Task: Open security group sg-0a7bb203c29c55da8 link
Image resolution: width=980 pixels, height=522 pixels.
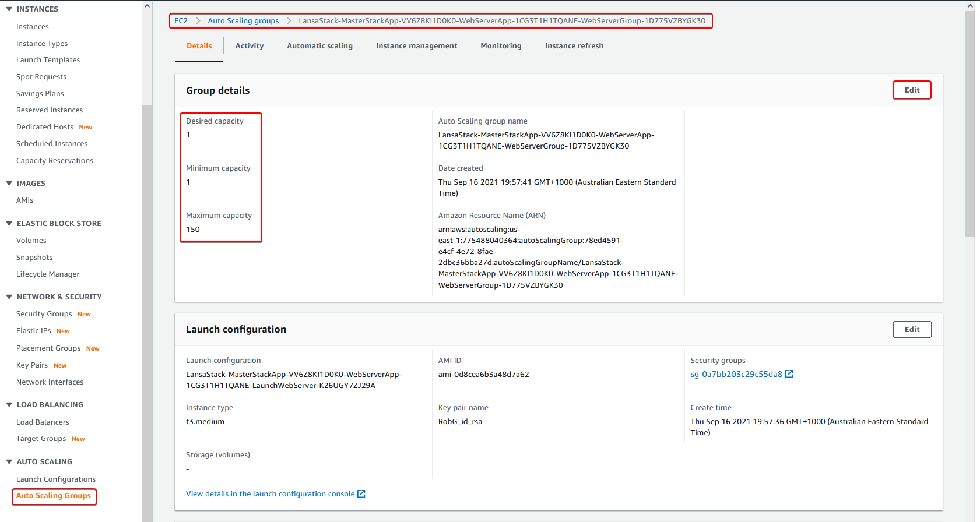Action: click(736, 375)
